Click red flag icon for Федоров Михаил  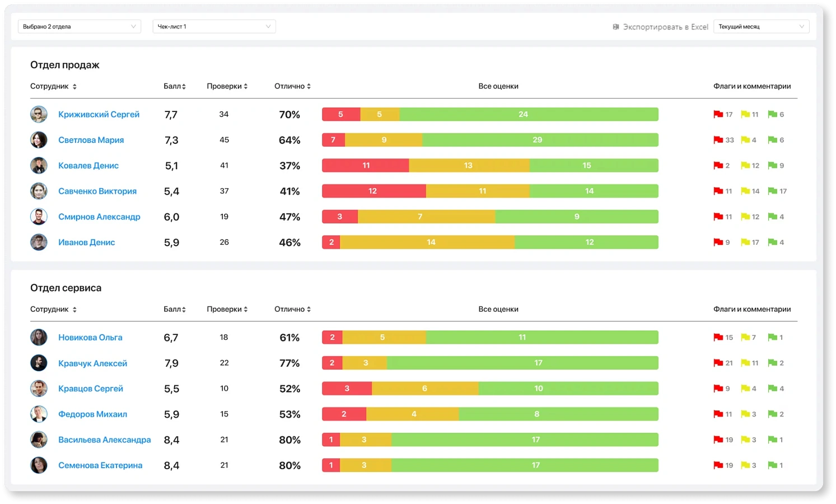tap(718, 414)
